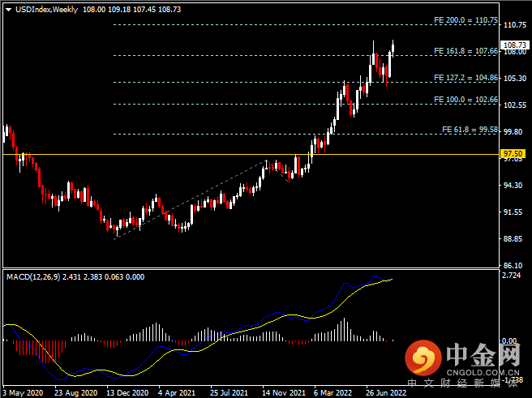Click the 110.75 price axis value

pos(515,25)
